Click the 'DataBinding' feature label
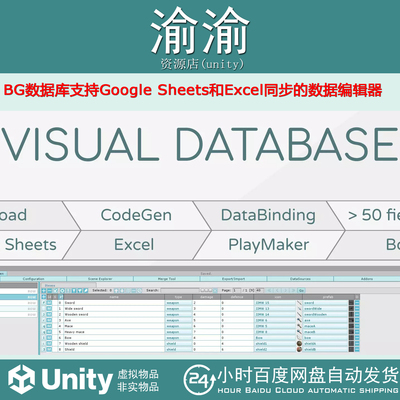Image resolution: width=400 pixels, height=400 pixels. 268,215
